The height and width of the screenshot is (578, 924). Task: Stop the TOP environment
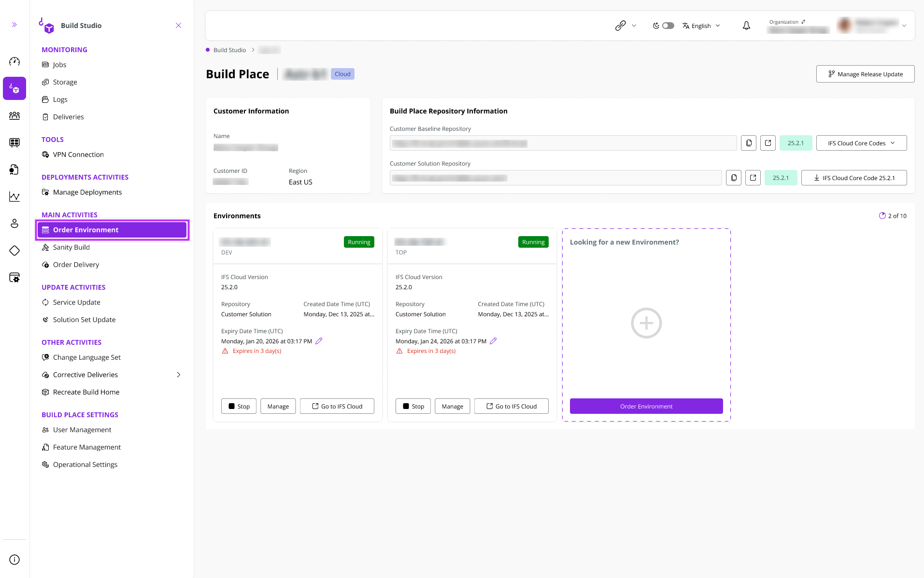tap(413, 406)
